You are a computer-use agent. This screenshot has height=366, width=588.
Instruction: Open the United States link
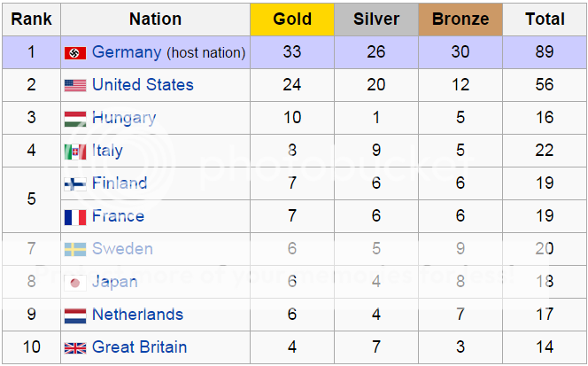tap(143, 85)
